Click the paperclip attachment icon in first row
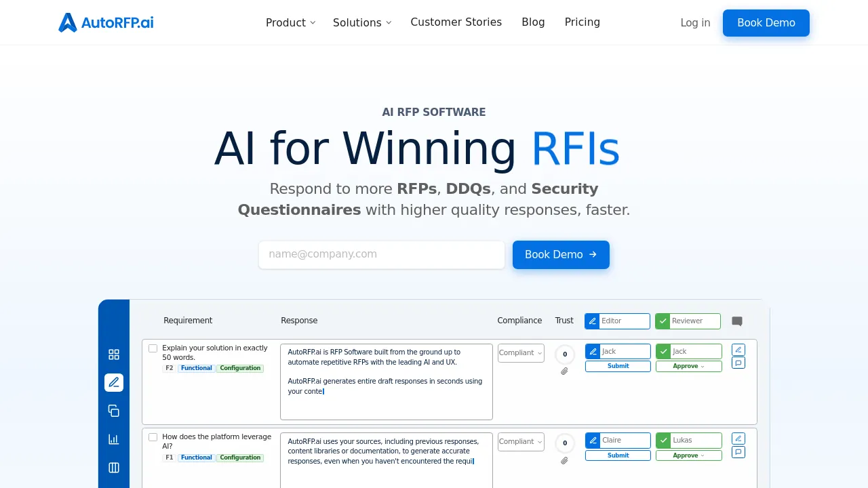 point(564,371)
